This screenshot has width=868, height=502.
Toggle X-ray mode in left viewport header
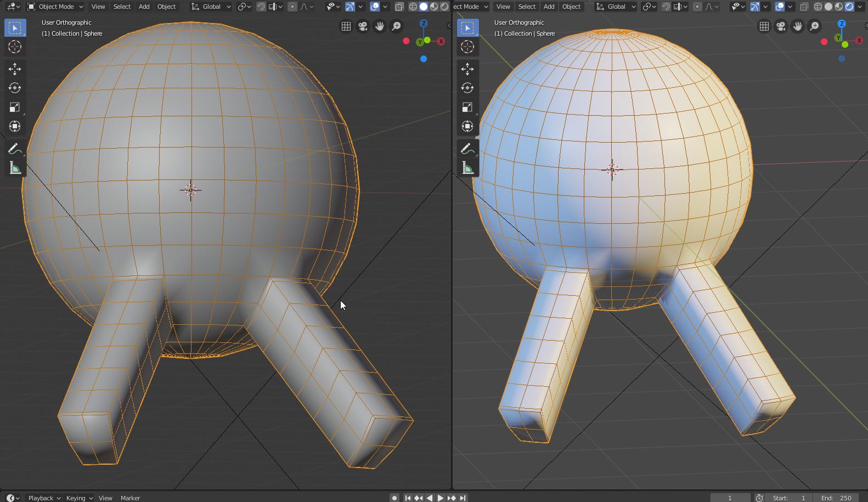point(399,7)
